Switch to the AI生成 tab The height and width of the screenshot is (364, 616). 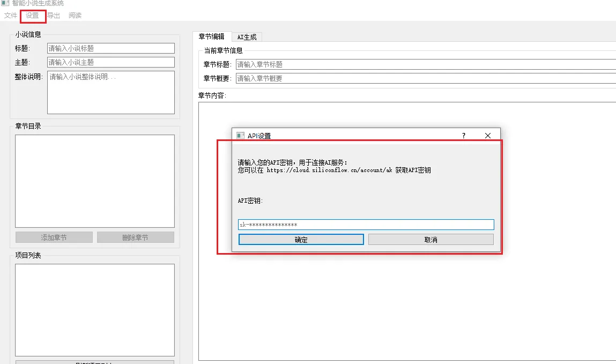tap(247, 36)
